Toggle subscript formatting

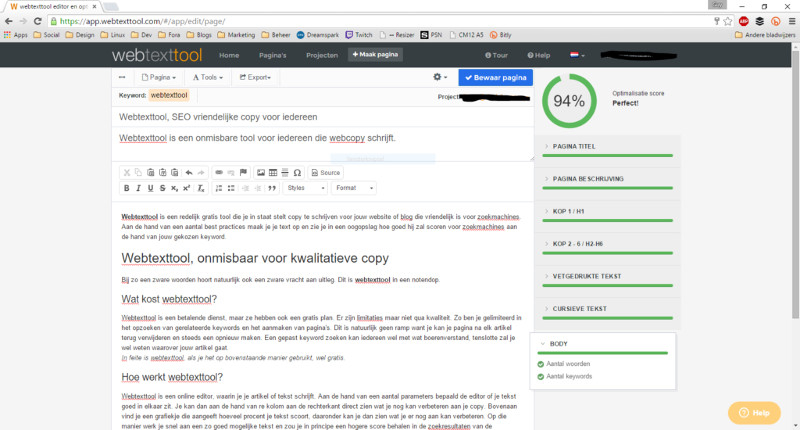click(x=174, y=188)
